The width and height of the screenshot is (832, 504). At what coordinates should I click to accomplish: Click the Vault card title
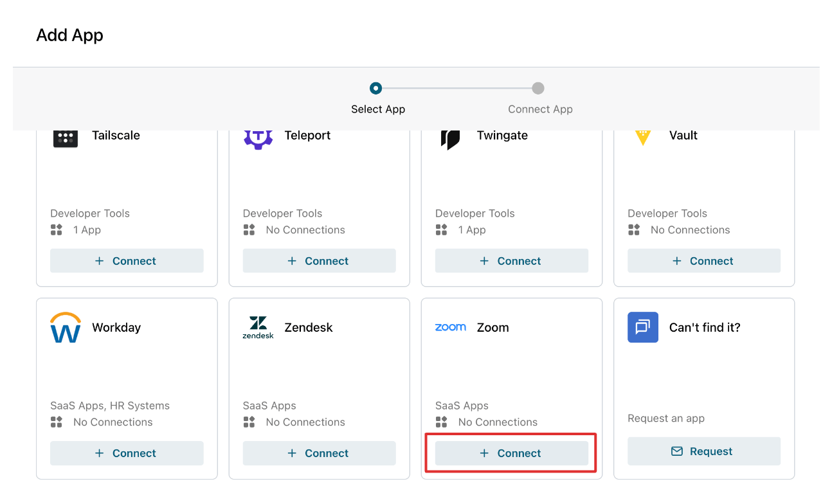683,136
